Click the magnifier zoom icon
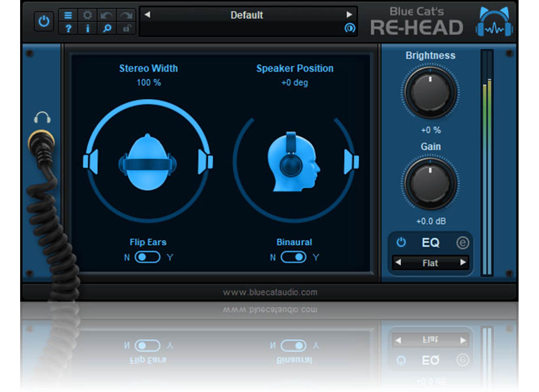The height and width of the screenshot is (392, 539). [107, 28]
